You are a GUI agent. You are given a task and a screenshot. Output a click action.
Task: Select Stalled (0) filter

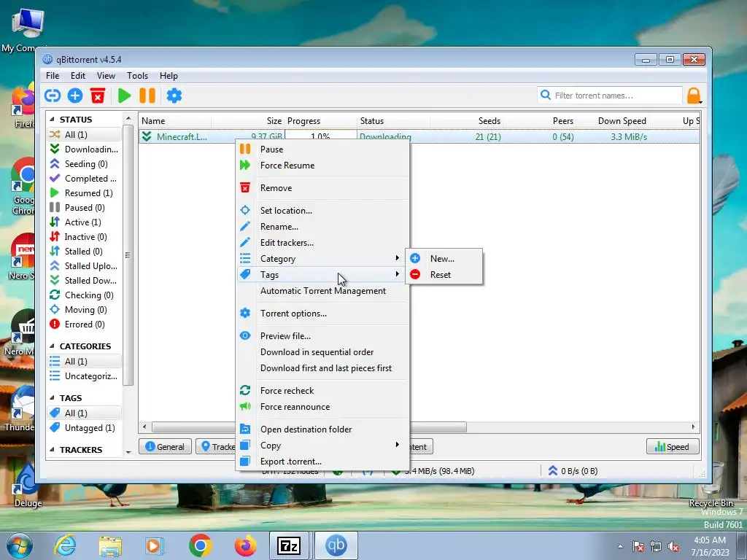[85, 252]
